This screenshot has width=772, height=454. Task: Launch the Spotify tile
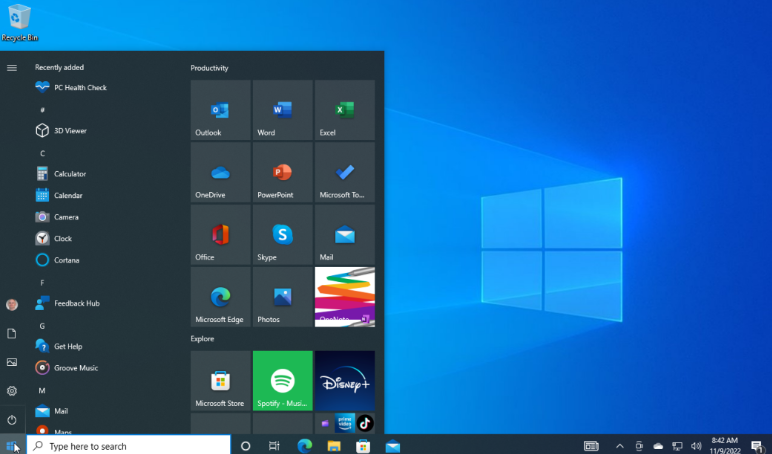(x=283, y=381)
